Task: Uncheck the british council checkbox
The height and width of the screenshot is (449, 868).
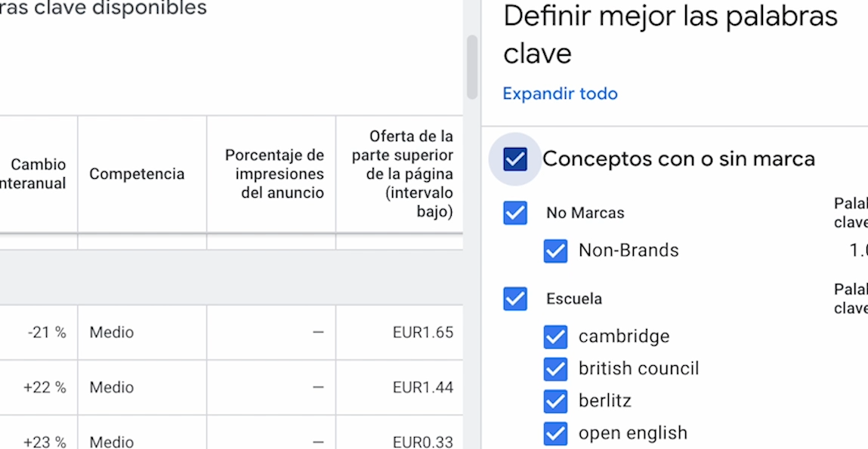Action: 555,369
